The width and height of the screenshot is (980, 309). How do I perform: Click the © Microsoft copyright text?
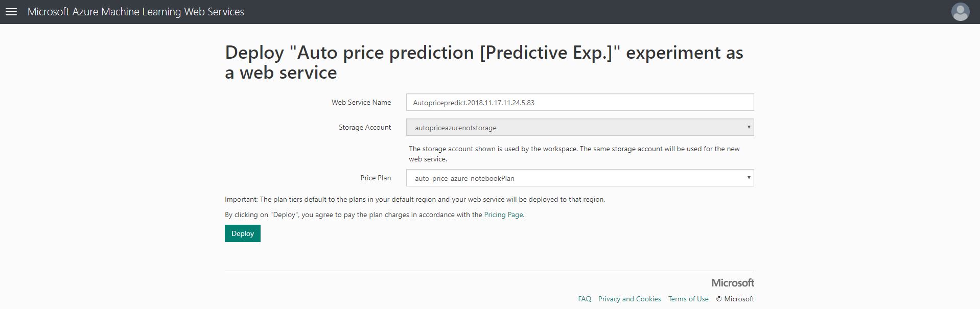pos(735,299)
